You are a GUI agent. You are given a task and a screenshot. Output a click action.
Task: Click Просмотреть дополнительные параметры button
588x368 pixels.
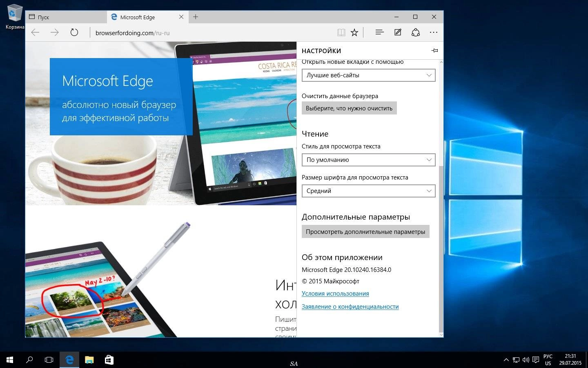click(365, 232)
